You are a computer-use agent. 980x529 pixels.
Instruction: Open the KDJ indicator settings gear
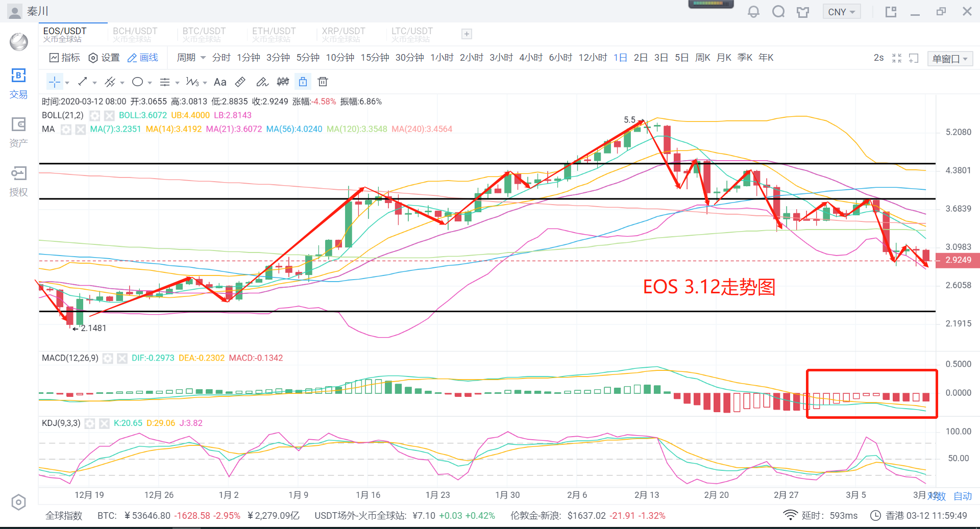(x=90, y=423)
